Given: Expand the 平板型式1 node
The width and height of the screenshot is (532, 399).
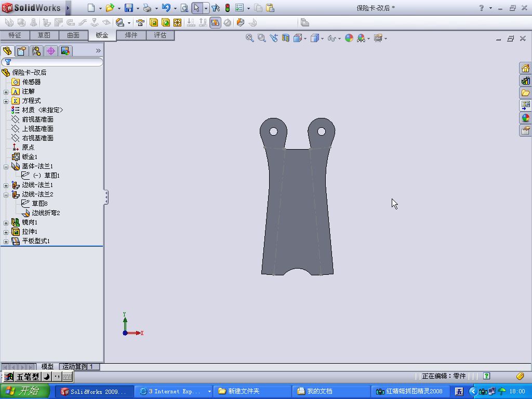Looking at the screenshot, I should click(6, 242).
